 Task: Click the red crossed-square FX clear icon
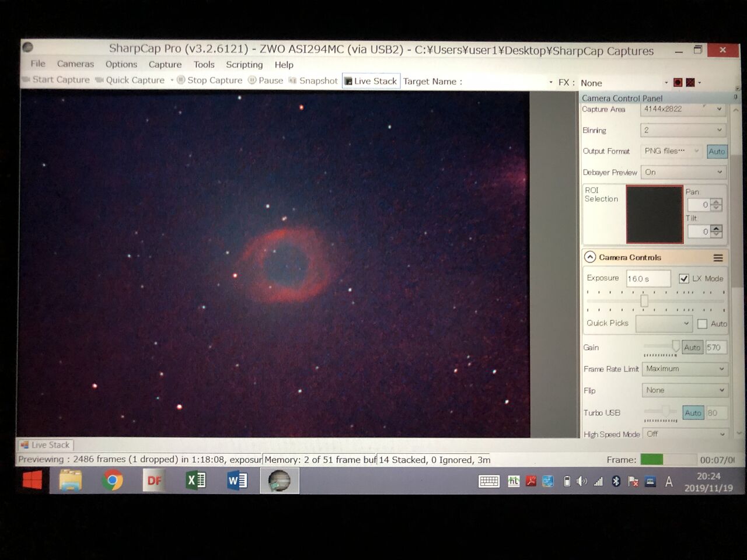click(690, 83)
